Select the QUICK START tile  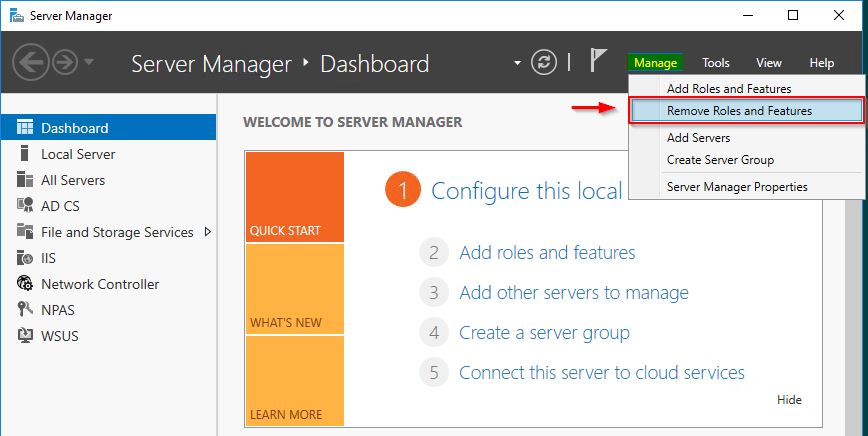click(295, 197)
